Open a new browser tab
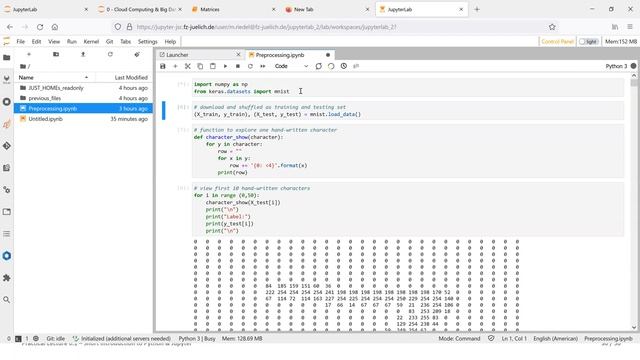Viewport: 640px width, 360px height. 477,9
